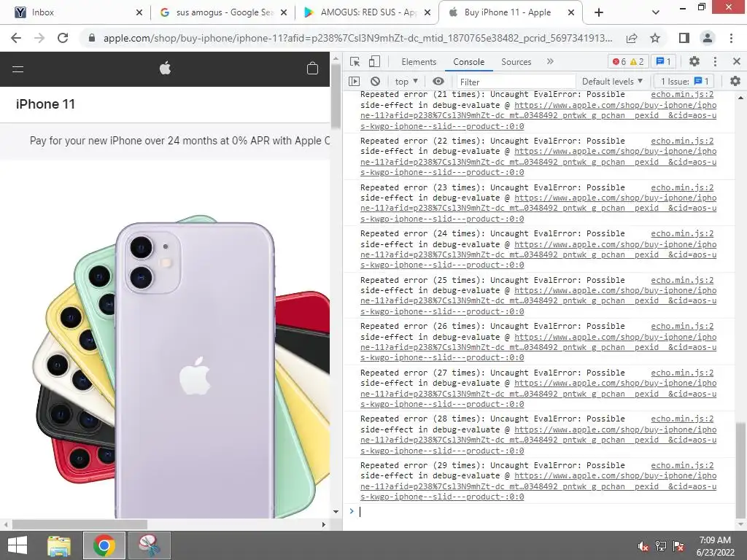This screenshot has height=560, width=747.
Task: Open DevTools settings gear next to issue counters
Action: (694, 61)
